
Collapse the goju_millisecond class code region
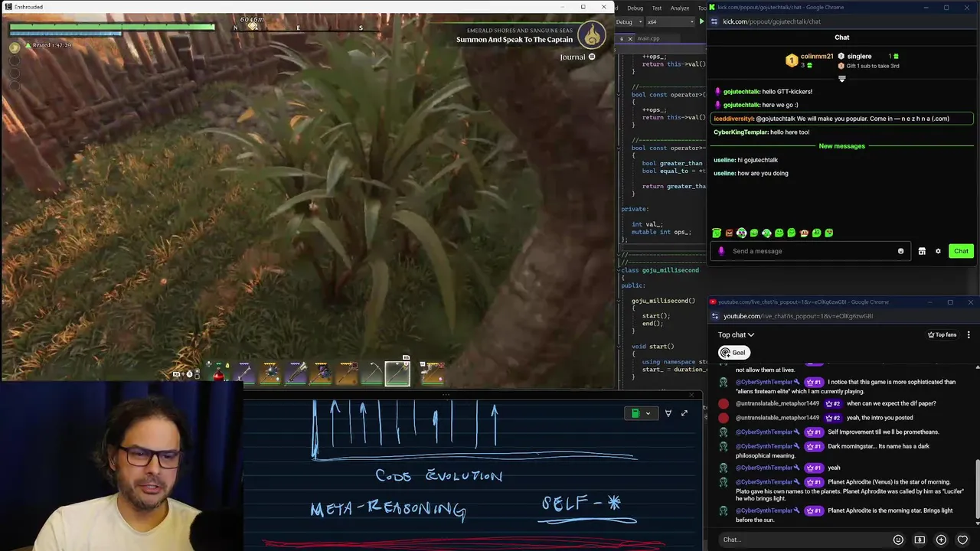[x=619, y=270]
